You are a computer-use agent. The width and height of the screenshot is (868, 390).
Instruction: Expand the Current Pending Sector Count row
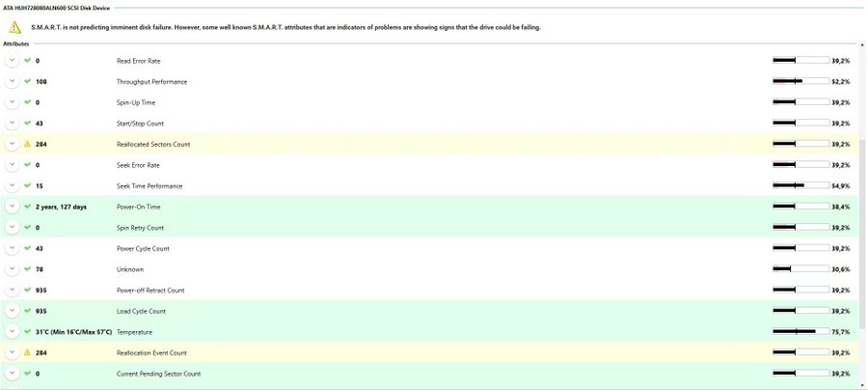[13, 374]
